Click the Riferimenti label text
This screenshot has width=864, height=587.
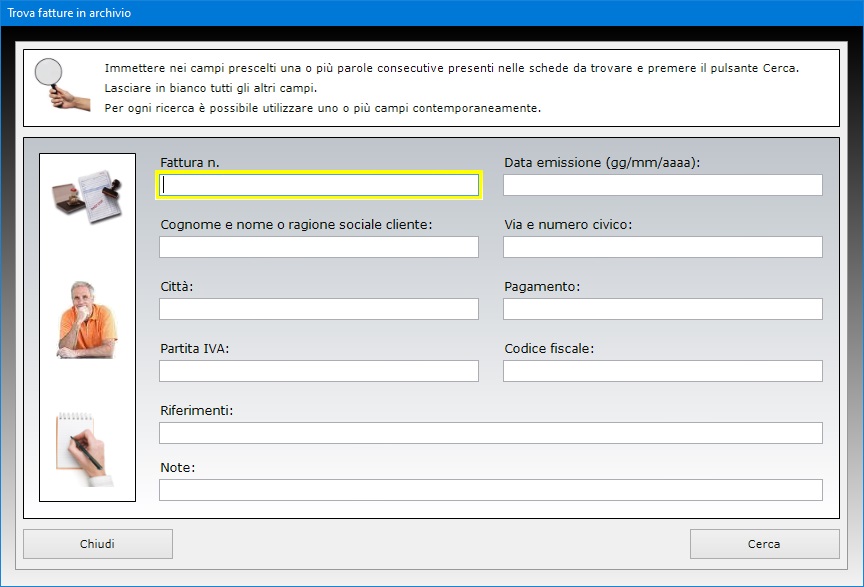click(x=197, y=411)
